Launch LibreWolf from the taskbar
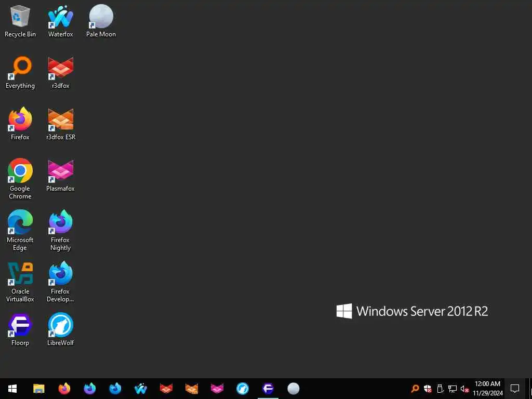The width and height of the screenshot is (532, 399). (x=242, y=389)
